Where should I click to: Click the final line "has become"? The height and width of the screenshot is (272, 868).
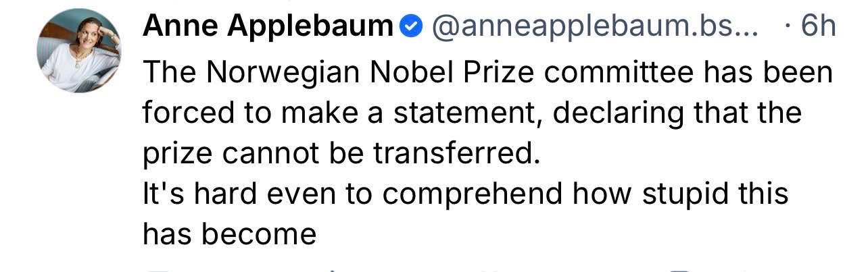pyautogui.click(x=229, y=234)
